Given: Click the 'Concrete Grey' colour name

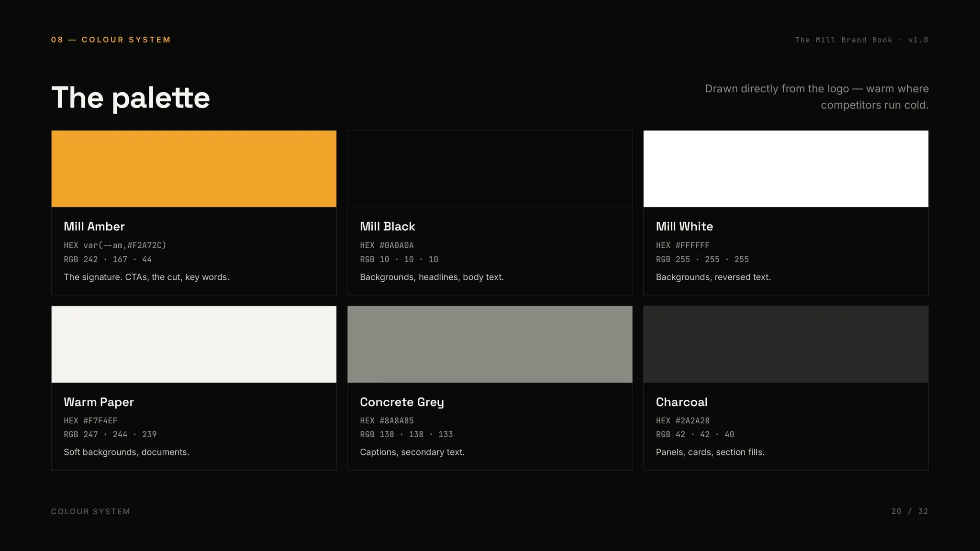Looking at the screenshot, I should 402,402.
